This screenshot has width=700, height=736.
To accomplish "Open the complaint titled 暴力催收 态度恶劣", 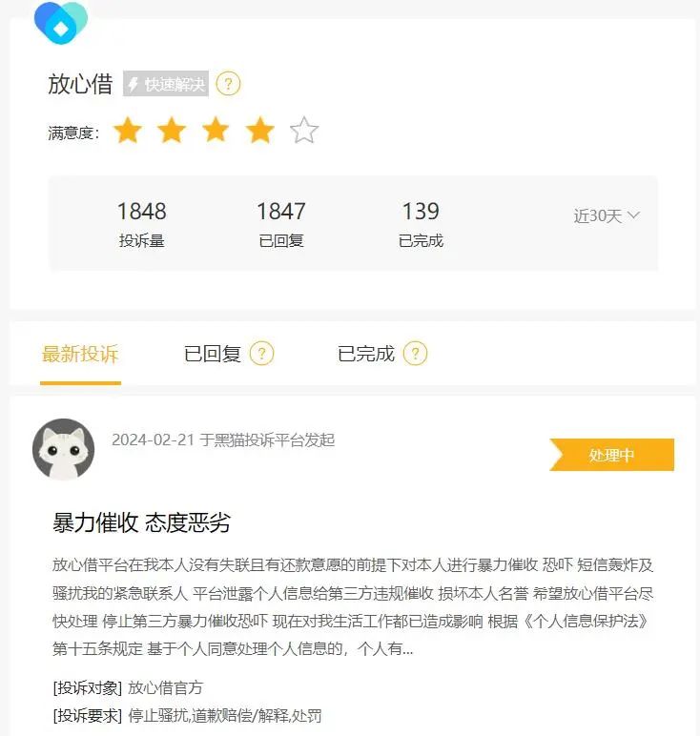I will (x=141, y=522).
